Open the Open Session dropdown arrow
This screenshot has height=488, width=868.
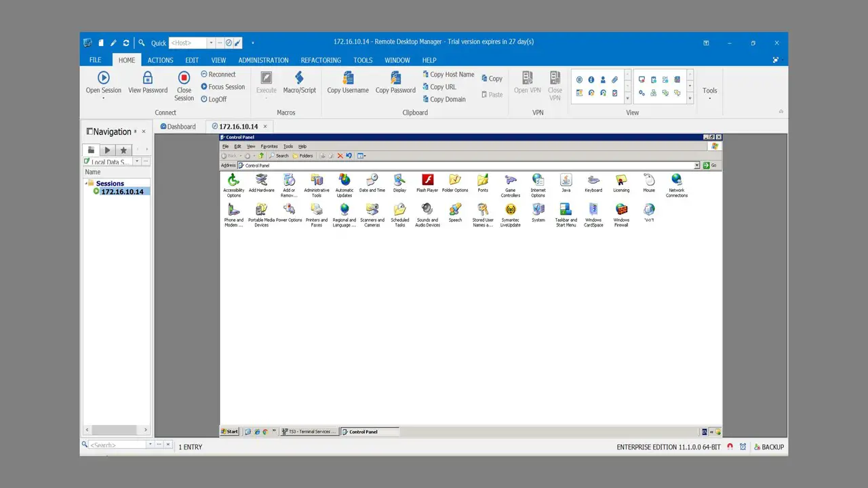[103, 99]
